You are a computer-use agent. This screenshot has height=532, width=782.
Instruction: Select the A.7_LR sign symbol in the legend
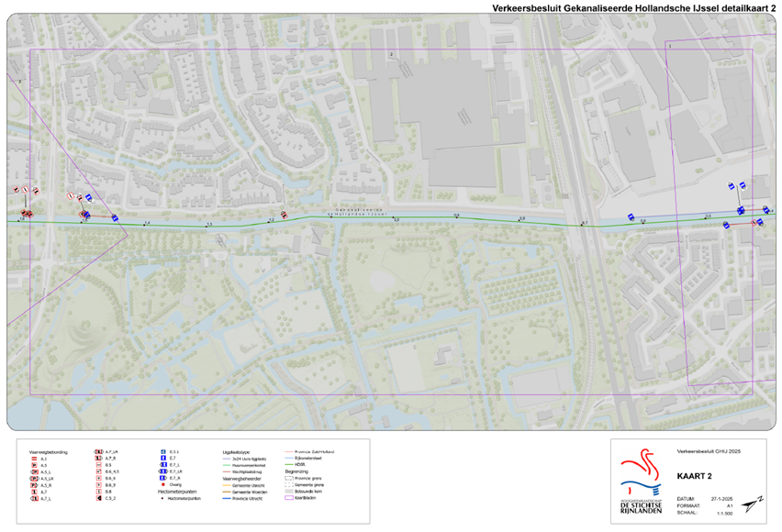click(99, 452)
